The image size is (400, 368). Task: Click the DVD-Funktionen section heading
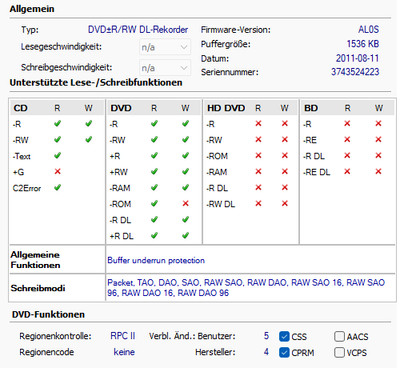[x=48, y=314]
